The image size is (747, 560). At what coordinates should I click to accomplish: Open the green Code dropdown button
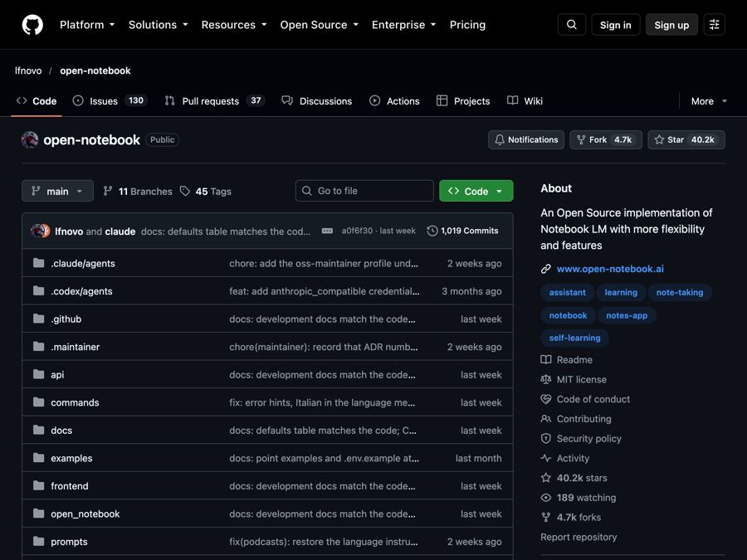point(476,191)
